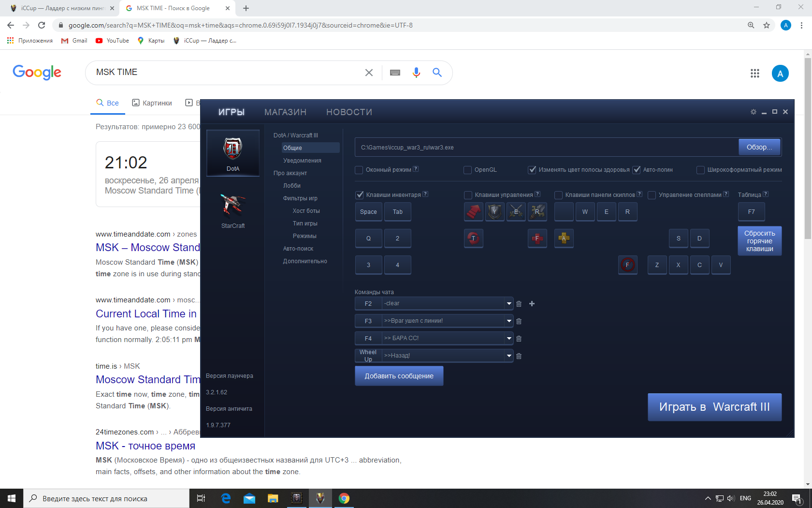
Task: Uncheck the Авто-логин checkbox
Action: click(x=637, y=170)
